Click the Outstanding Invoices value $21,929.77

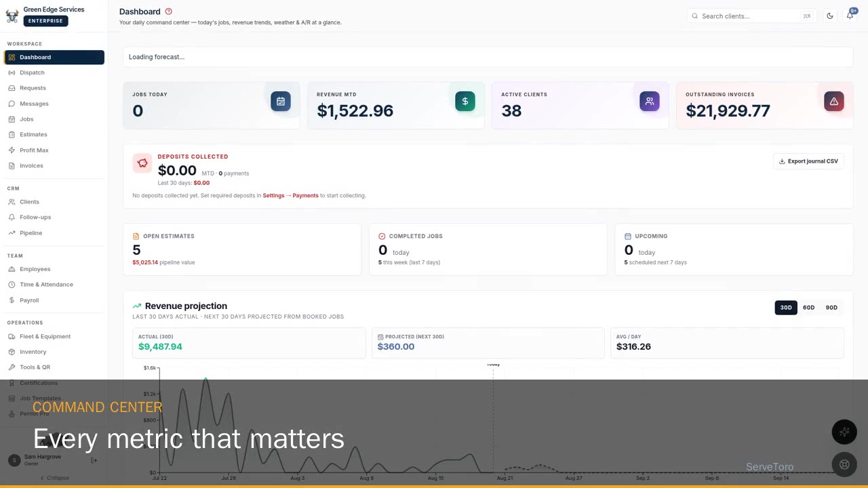click(728, 110)
